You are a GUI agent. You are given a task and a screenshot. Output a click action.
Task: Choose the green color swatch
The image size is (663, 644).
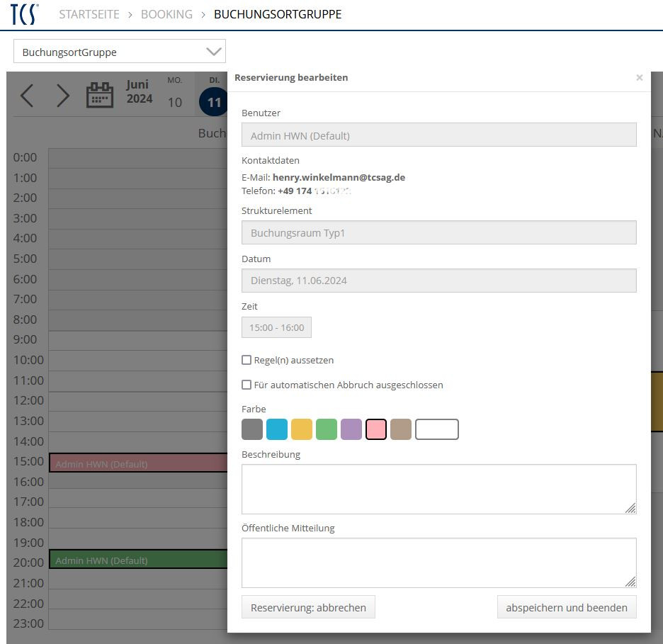pyautogui.click(x=327, y=429)
